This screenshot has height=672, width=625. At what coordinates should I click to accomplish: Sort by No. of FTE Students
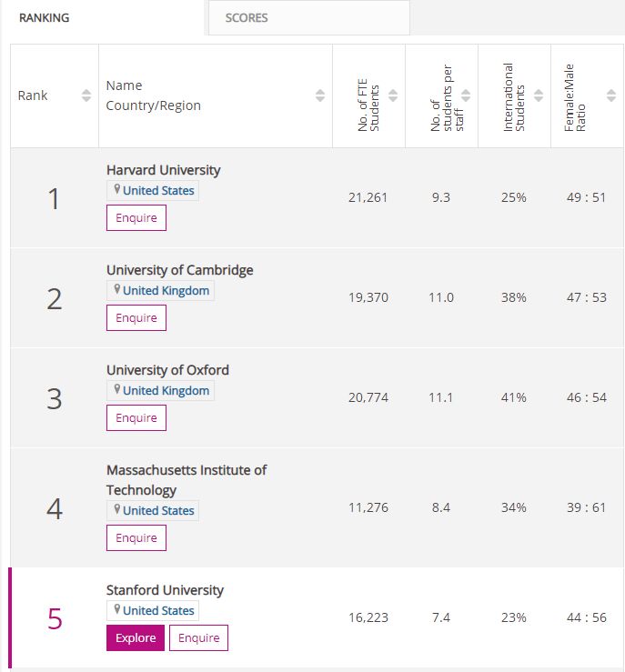coord(393,95)
